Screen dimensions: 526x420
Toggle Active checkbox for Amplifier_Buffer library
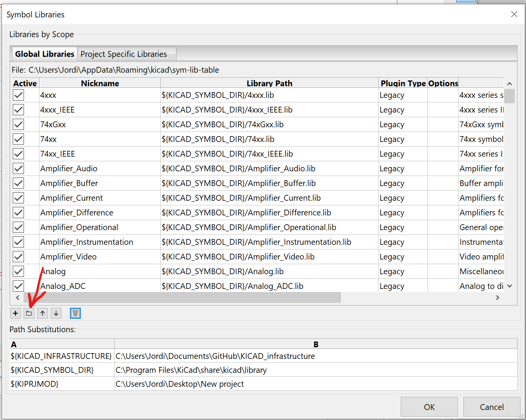click(x=18, y=183)
